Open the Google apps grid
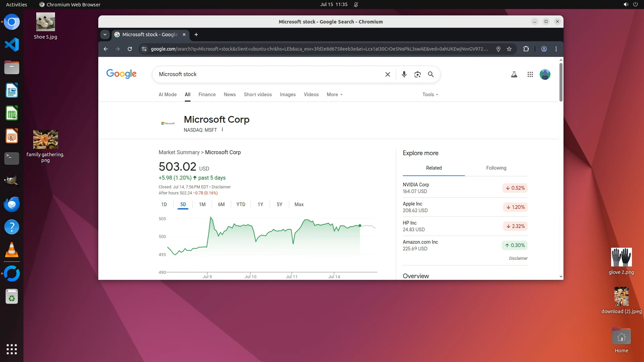 [x=530, y=74]
